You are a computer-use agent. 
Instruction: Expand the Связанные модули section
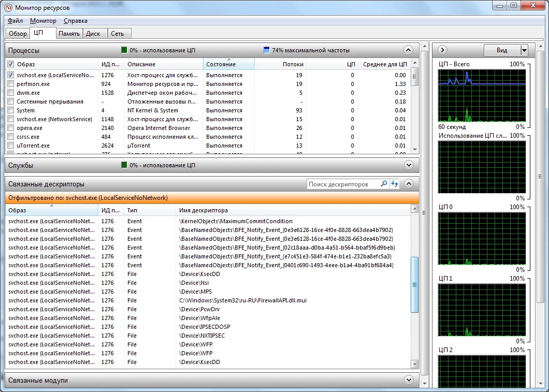409,381
